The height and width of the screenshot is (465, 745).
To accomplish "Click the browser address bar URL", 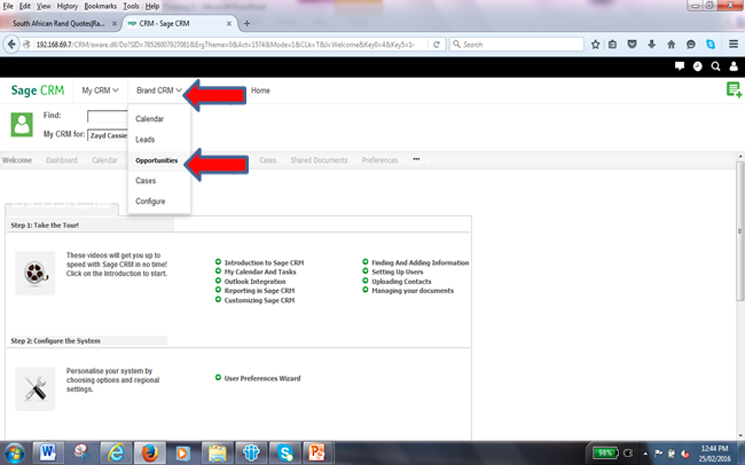I will (225, 44).
